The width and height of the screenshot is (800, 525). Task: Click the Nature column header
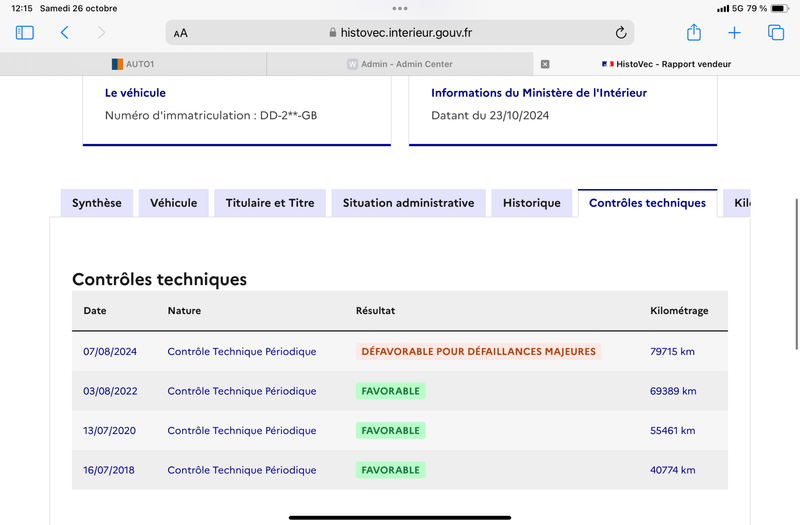[184, 311]
